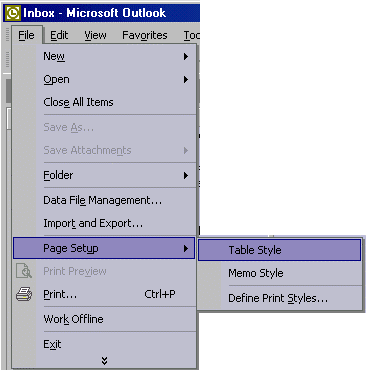This screenshot has width=366, height=371.
Task: Open the Favorites menu
Action: (x=145, y=35)
